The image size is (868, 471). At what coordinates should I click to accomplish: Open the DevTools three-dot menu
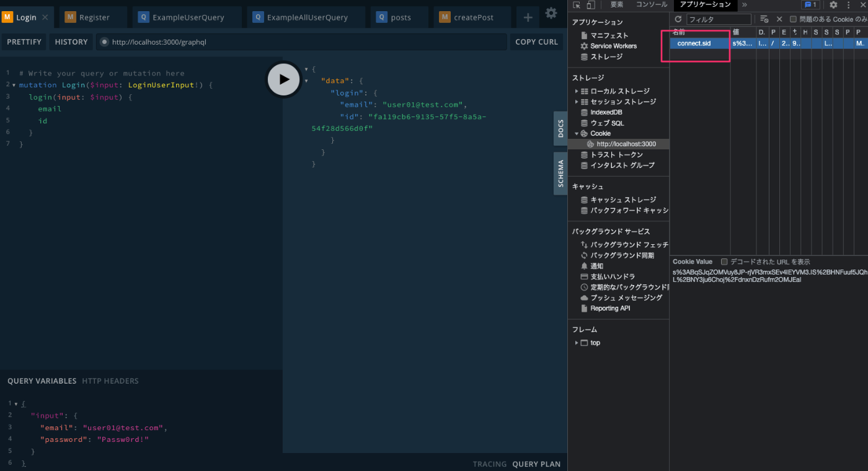tap(848, 5)
